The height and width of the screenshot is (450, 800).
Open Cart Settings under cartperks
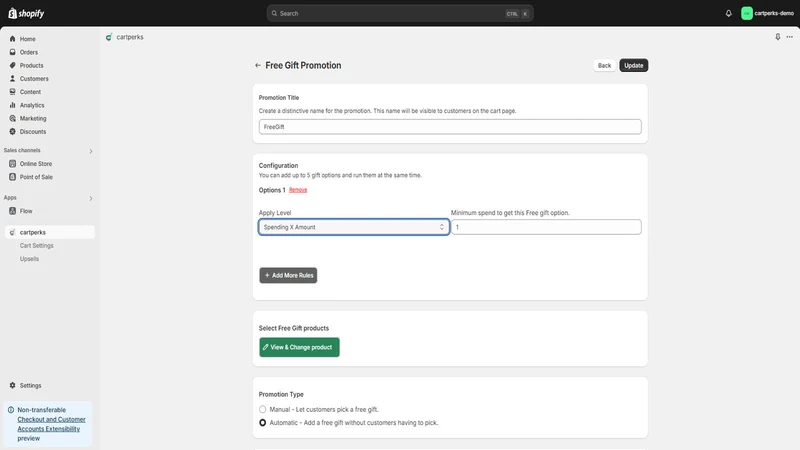[x=36, y=245]
